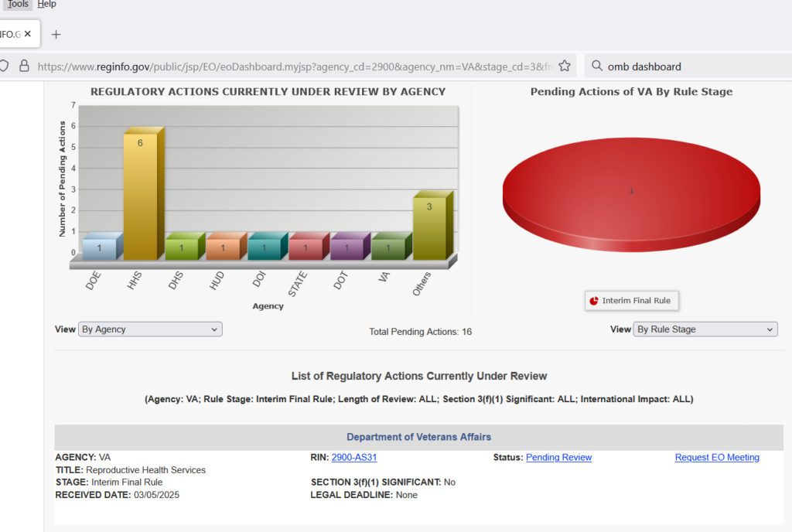Image resolution: width=792 pixels, height=532 pixels.
Task: Open the Tools menu
Action: [x=18, y=4]
